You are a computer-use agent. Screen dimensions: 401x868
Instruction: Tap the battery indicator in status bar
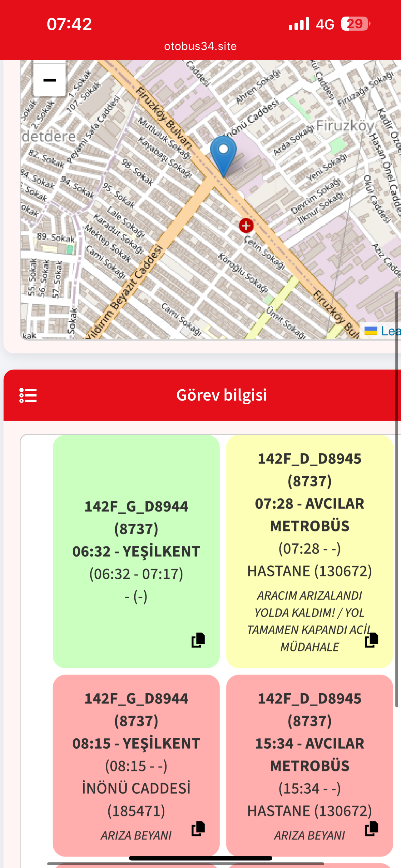click(x=355, y=23)
